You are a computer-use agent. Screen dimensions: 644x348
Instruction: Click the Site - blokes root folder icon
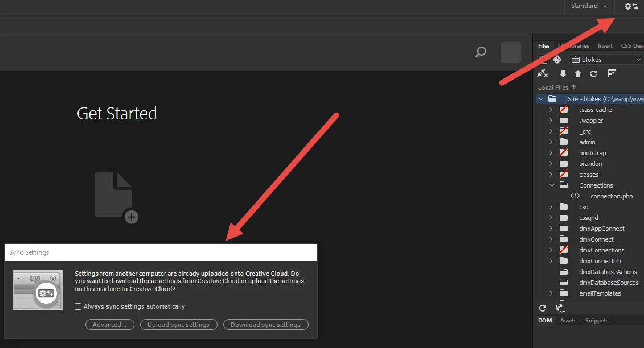point(552,98)
